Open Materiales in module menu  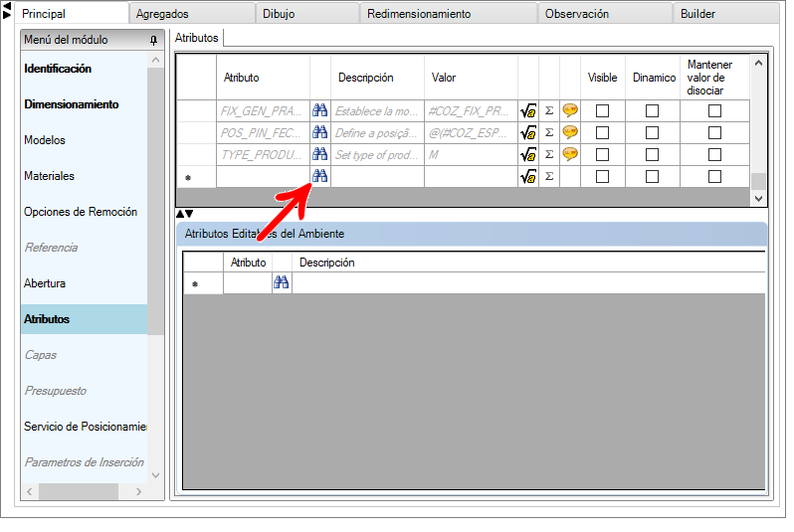pos(84,176)
